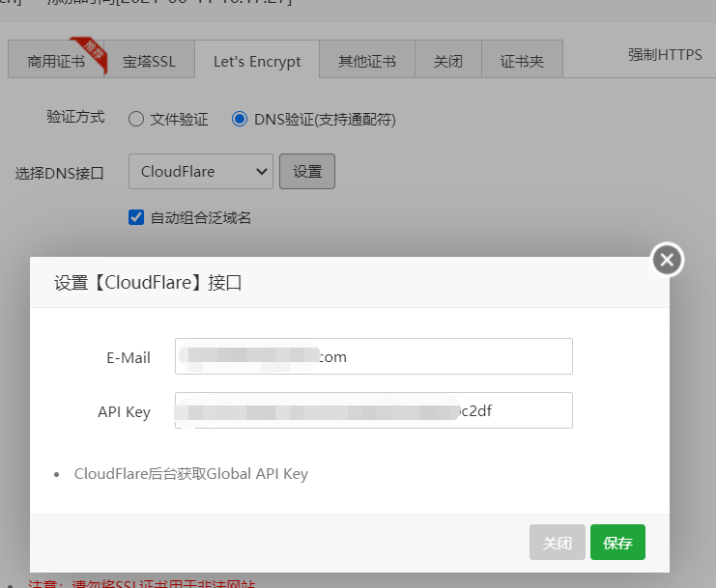716x588 pixels.
Task: Click the 关闭 tab in SSL tabs
Action: pos(448,59)
